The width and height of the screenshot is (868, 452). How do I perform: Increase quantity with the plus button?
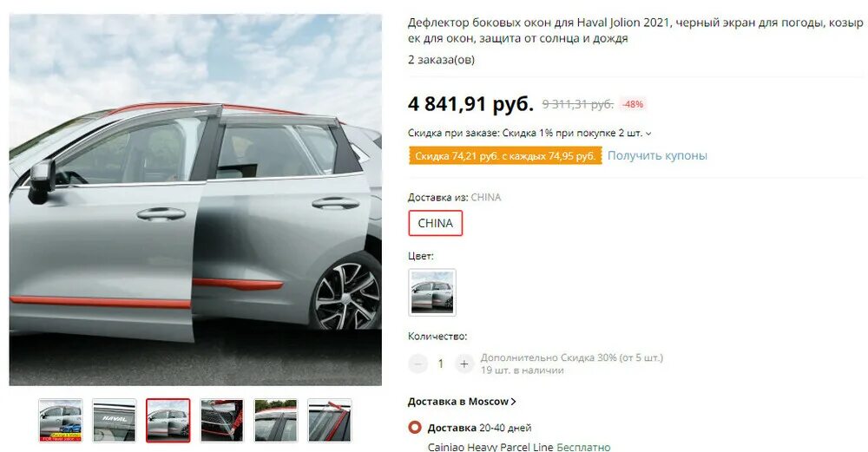click(x=464, y=364)
